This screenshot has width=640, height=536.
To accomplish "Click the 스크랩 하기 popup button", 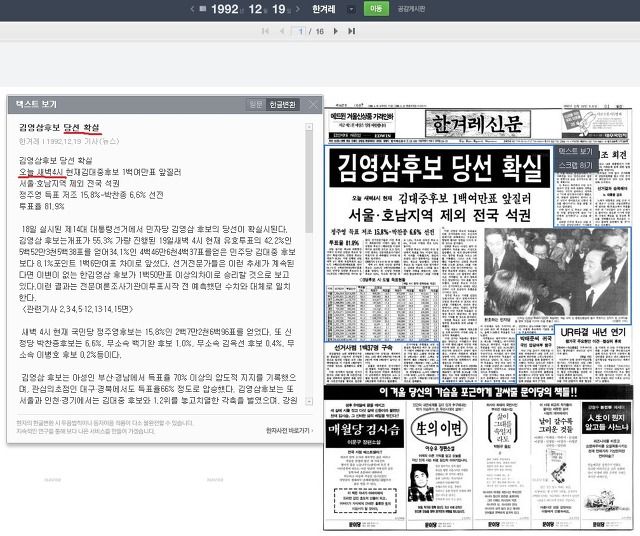I will [576, 165].
